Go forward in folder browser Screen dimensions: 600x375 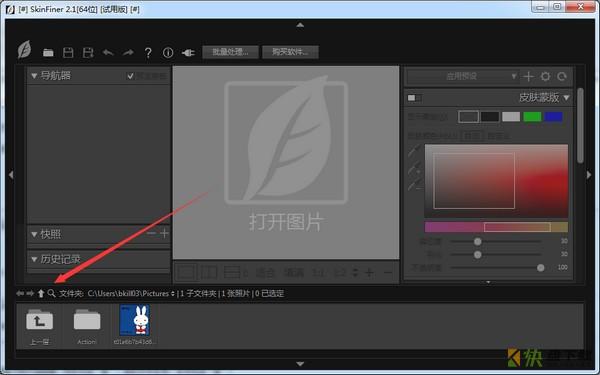coord(30,293)
